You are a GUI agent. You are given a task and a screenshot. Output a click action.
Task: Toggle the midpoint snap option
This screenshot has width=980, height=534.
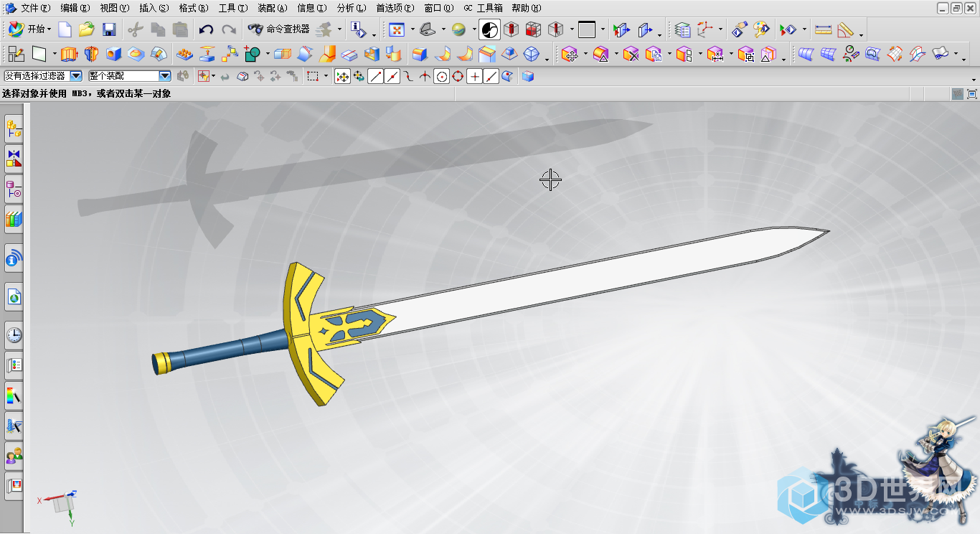tap(392, 76)
